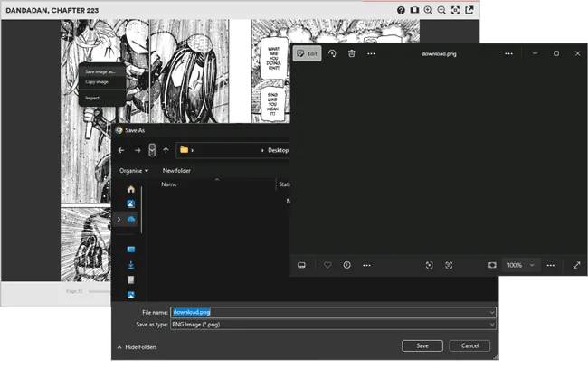Open the 100% zoom level dropdown
This screenshot has height=378, width=588.
(520, 265)
